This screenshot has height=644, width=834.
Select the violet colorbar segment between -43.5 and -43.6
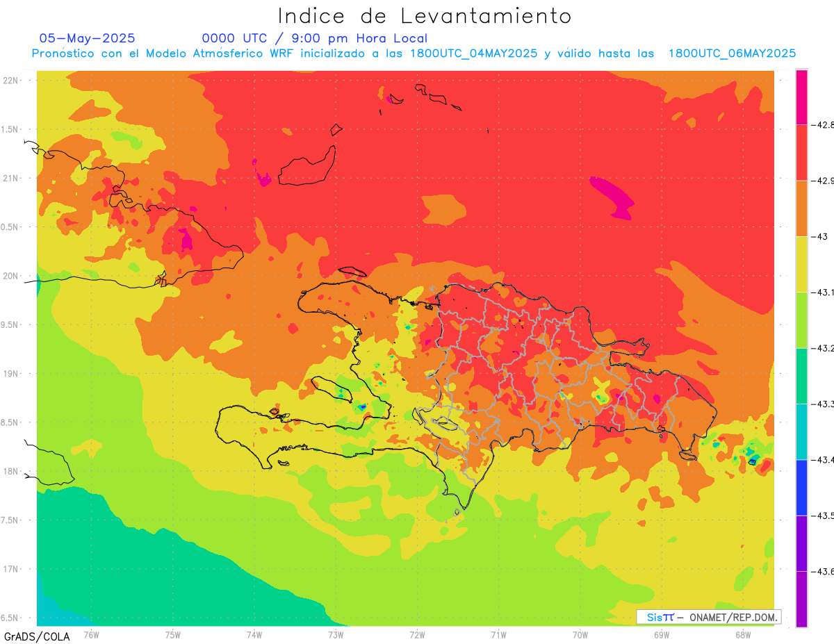click(801, 543)
